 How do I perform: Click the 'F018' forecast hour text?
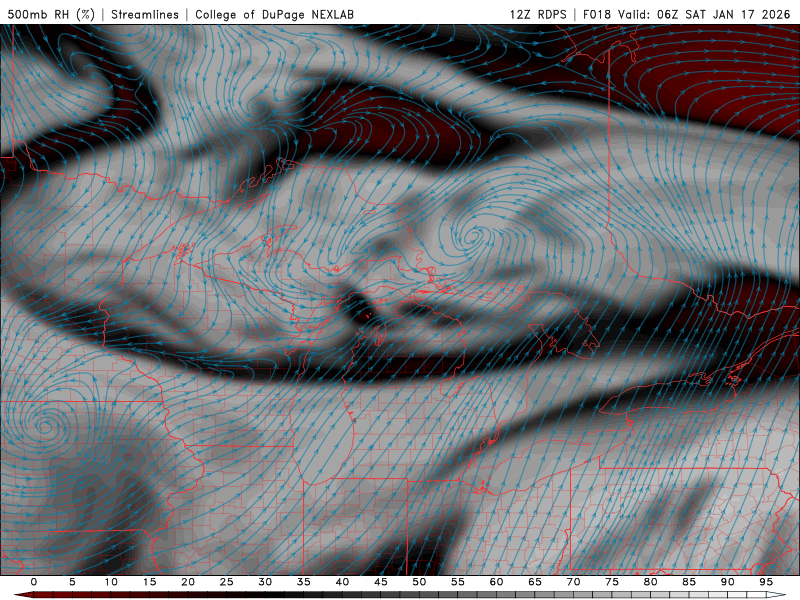(x=597, y=14)
